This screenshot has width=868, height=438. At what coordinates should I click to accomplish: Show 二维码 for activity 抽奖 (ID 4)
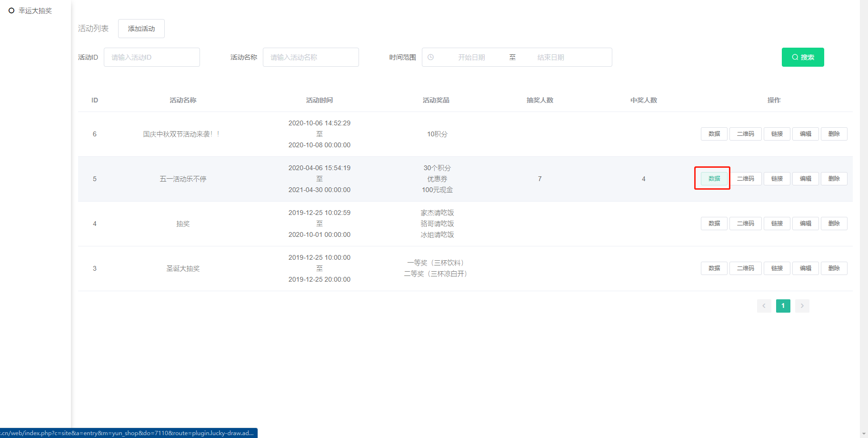pyautogui.click(x=746, y=224)
